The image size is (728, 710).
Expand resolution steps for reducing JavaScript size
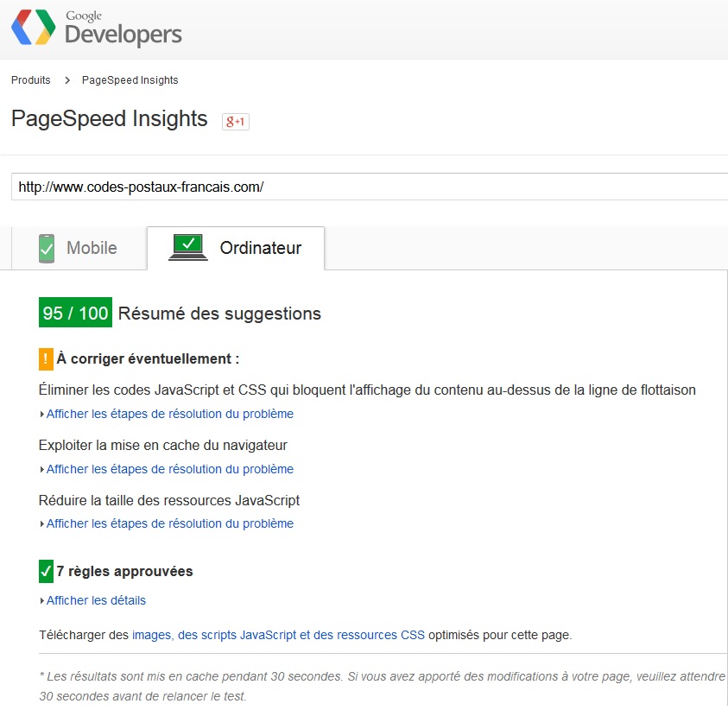pos(170,523)
